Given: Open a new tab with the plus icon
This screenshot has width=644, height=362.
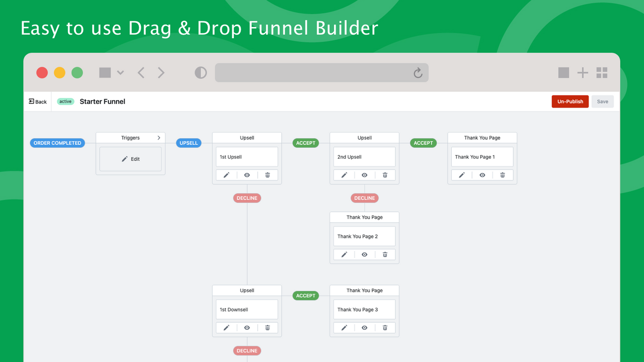Looking at the screenshot, I should pos(583,72).
